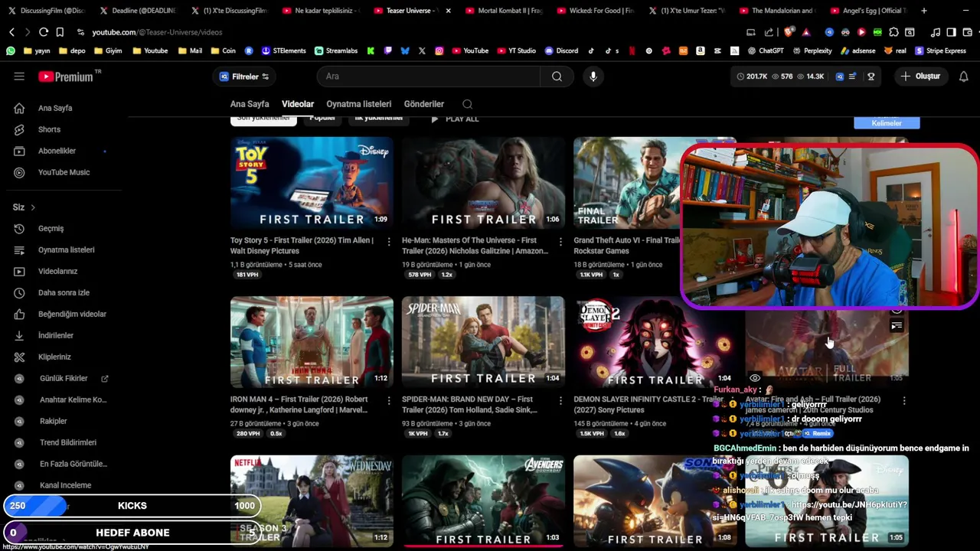Viewport: 980px width, 551px height.
Task: Switch to Oynatma listeleri tab
Action: pos(358,104)
